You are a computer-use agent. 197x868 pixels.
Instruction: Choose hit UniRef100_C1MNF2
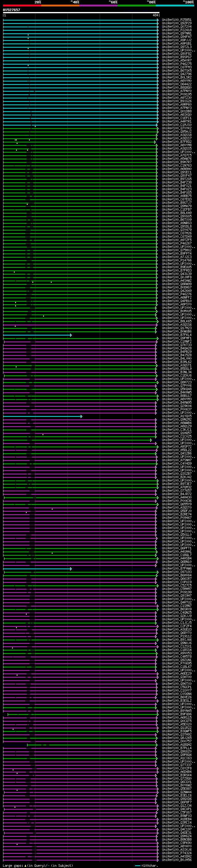pyautogui.click(x=177, y=342)
